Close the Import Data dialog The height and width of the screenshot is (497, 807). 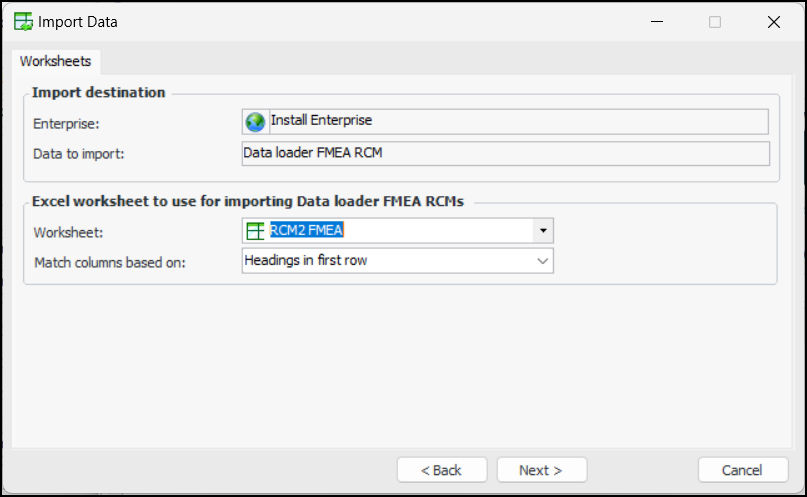click(x=773, y=21)
